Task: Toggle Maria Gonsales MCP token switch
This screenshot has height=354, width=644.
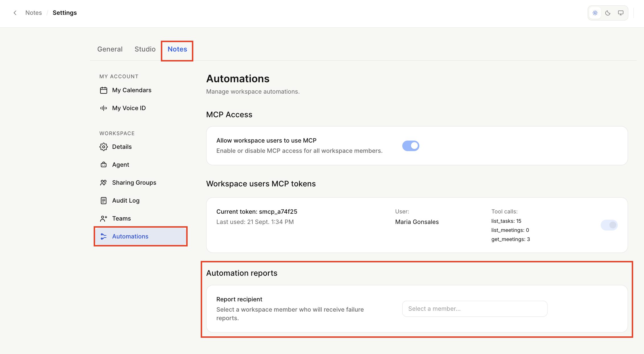Action: [609, 225]
